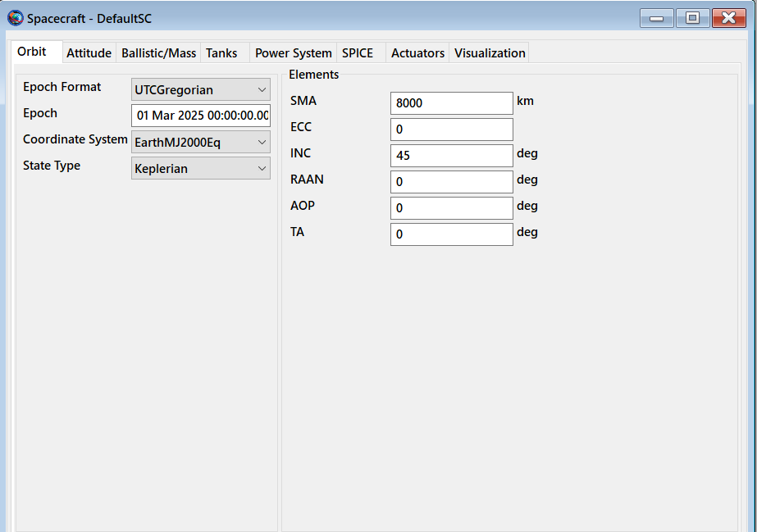Select the Orbit tab
The image size is (757, 532).
[x=32, y=52]
